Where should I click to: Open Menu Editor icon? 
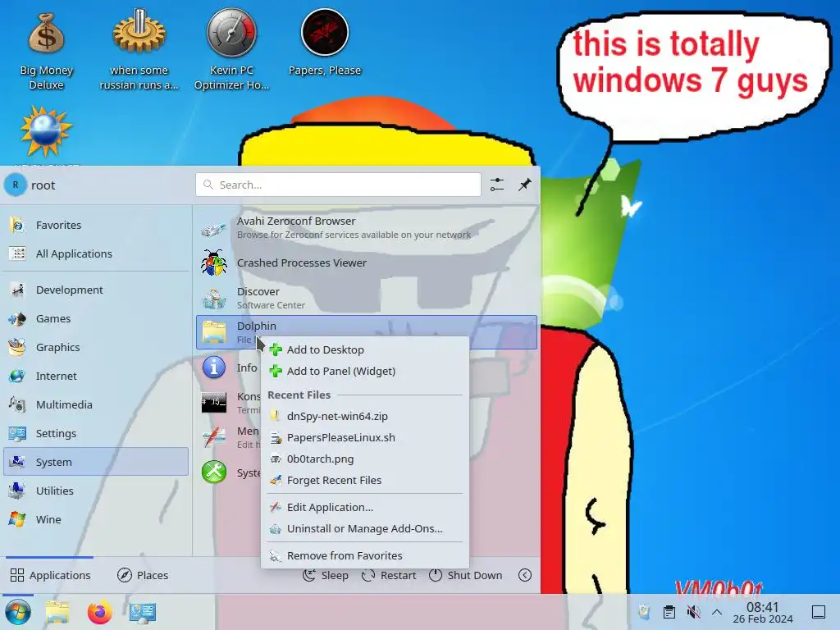click(214, 437)
